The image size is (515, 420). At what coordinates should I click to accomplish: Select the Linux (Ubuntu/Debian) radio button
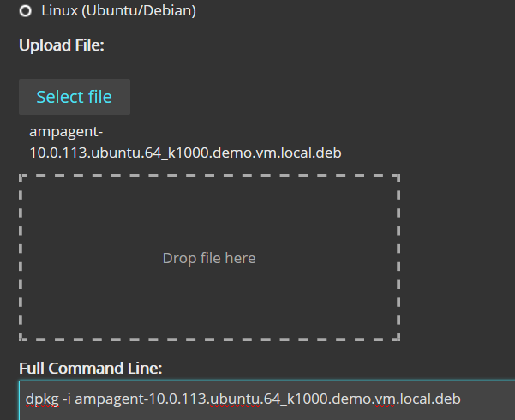pos(26,11)
